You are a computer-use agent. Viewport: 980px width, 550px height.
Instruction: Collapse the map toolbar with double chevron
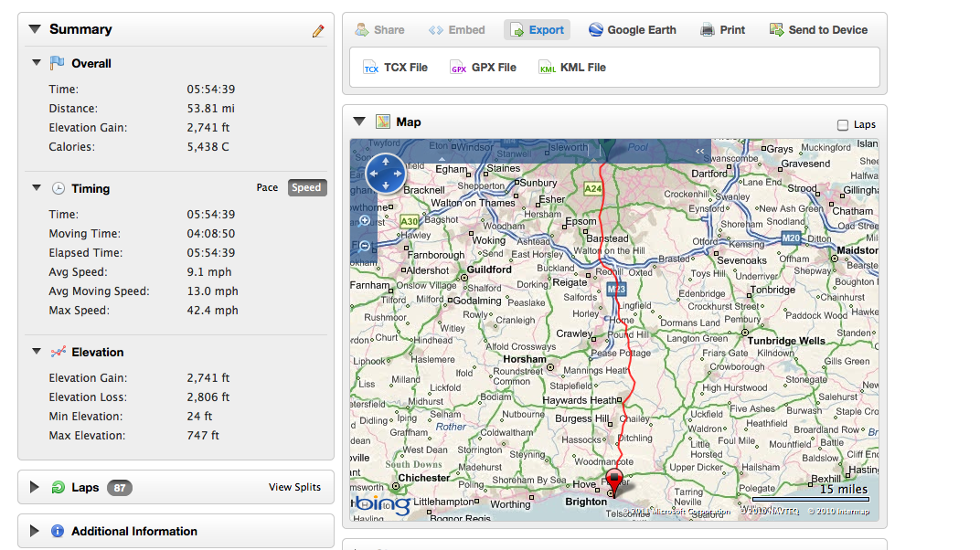pos(700,152)
